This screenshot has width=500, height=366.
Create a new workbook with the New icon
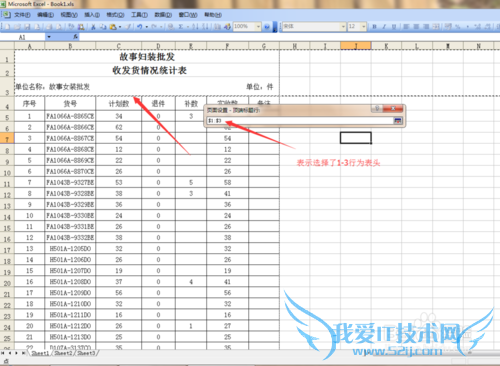7,27
